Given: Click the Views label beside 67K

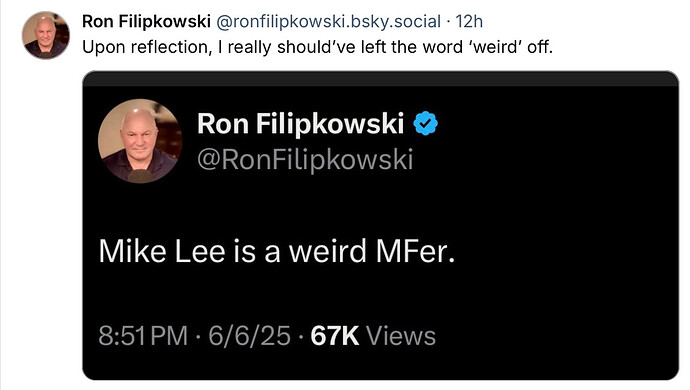Looking at the screenshot, I should (x=401, y=336).
